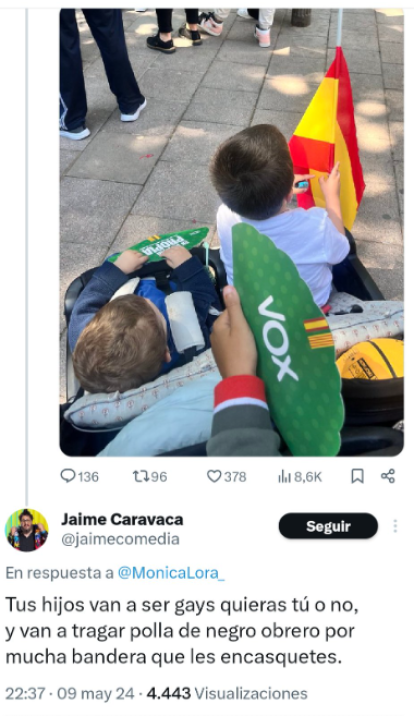Click the reply count number 136
This screenshot has width=414, height=716.
88,477
